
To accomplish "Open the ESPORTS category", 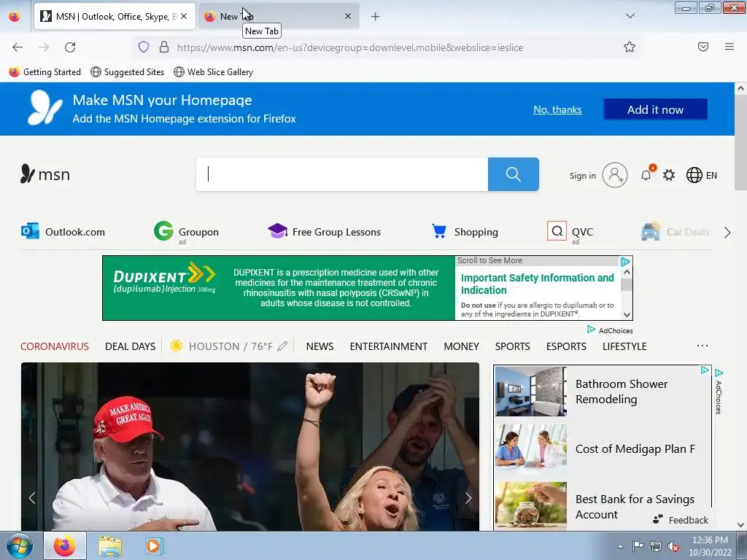I will (566, 346).
